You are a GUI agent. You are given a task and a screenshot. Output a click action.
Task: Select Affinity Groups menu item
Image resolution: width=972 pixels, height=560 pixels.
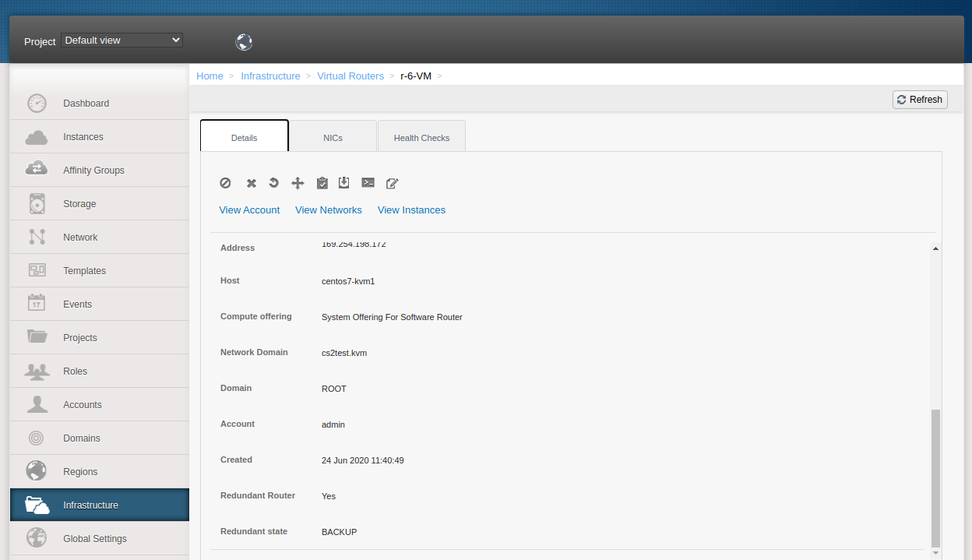pos(99,170)
